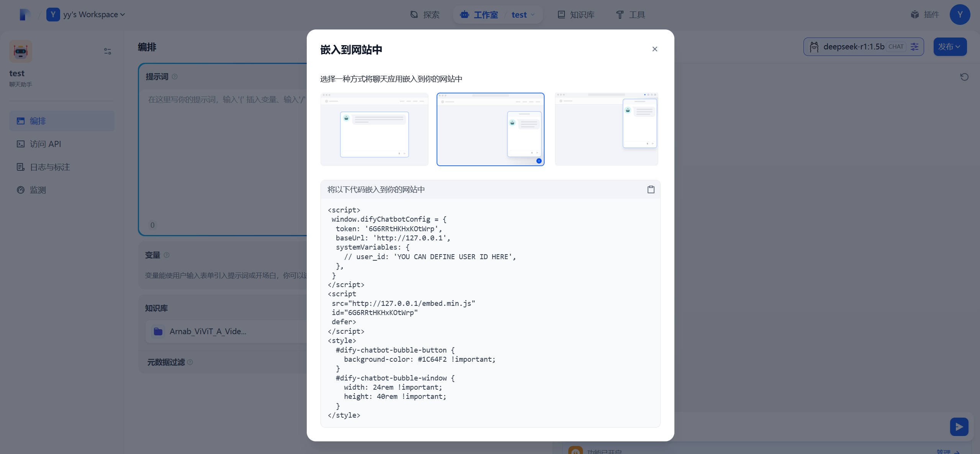
Task: Select 访问 API in the sidebar
Action: coord(46,144)
